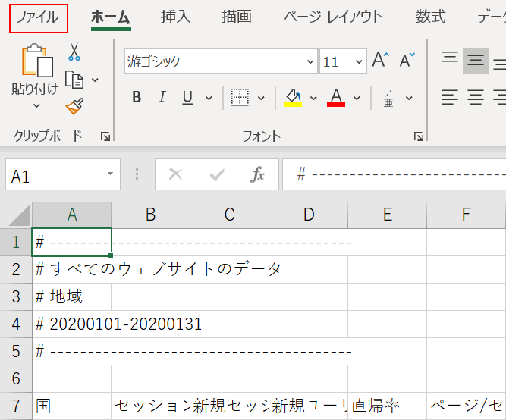
Task: Open the ファイル menu tab
Action: [x=38, y=17]
